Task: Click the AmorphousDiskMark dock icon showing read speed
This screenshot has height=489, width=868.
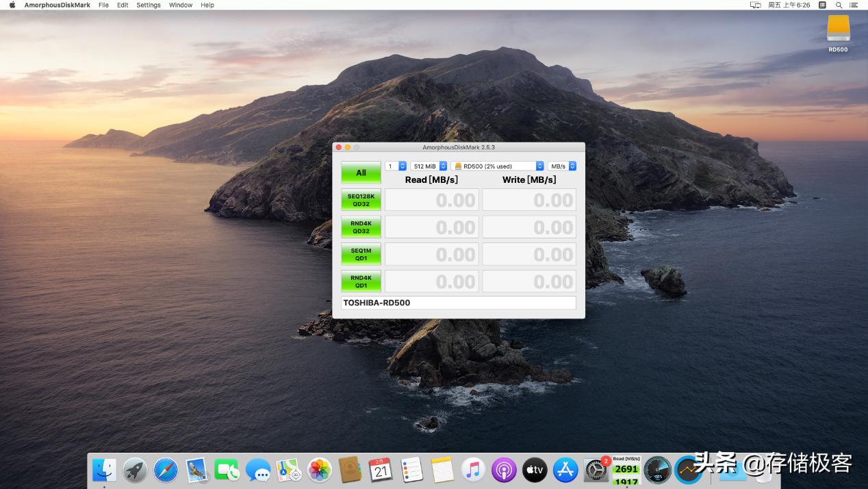Action: [x=626, y=471]
